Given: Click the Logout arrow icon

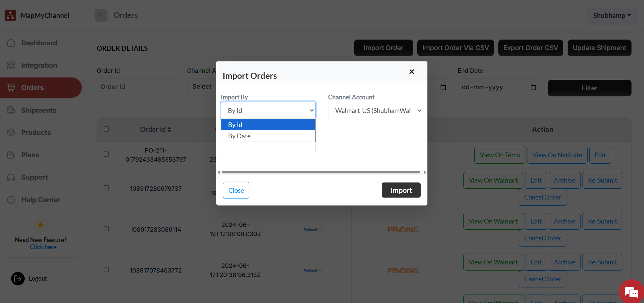Looking at the screenshot, I should click(18, 279).
